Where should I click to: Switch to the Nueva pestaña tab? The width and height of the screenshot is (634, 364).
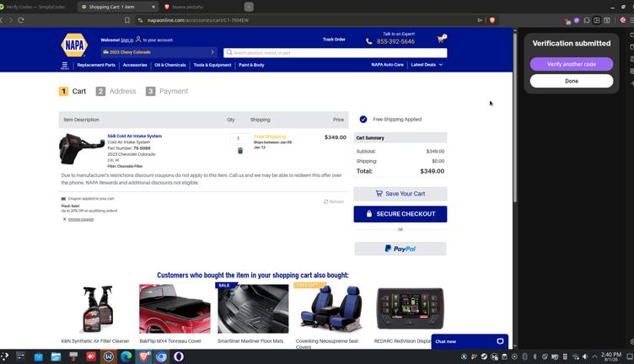pos(187,7)
